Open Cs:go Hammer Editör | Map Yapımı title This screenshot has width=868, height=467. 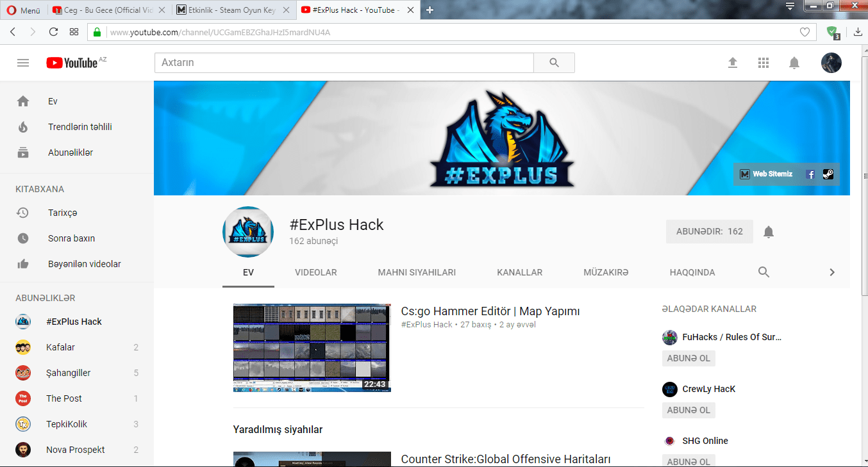coord(490,311)
